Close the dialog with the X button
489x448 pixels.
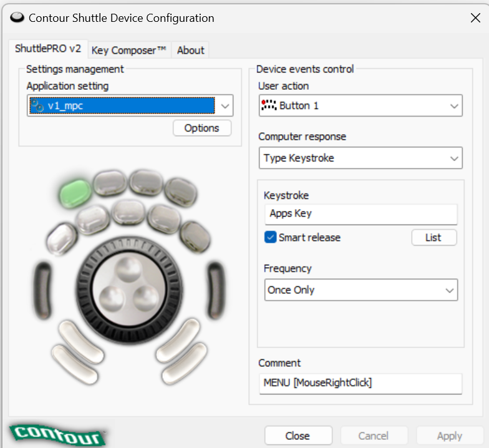click(x=475, y=18)
